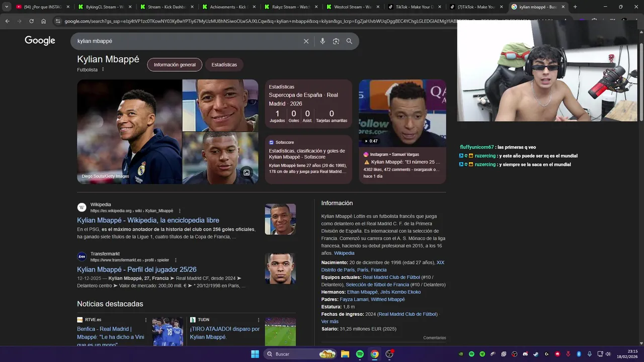Screen dimensions: 644x362
Task: Open Spotify from the taskbar
Action: (360, 354)
